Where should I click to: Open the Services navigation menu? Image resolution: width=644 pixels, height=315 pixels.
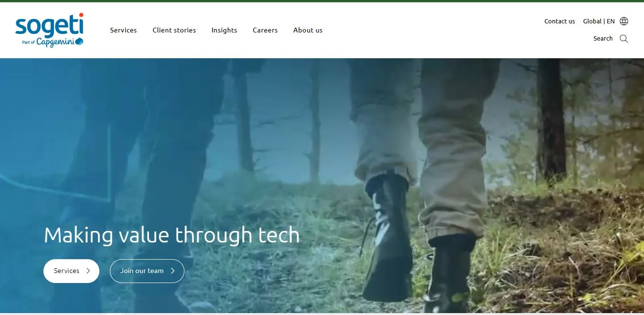tap(123, 30)
